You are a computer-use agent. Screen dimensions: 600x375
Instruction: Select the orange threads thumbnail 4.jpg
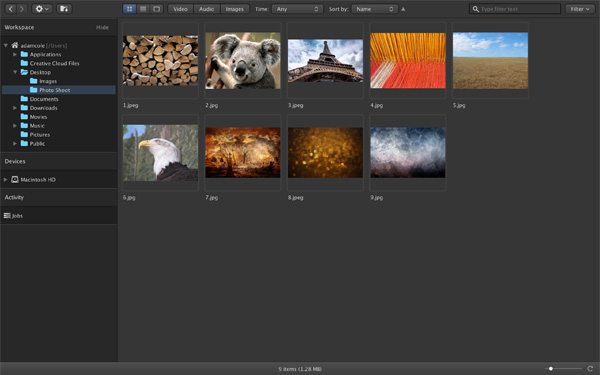click(408, 60)
